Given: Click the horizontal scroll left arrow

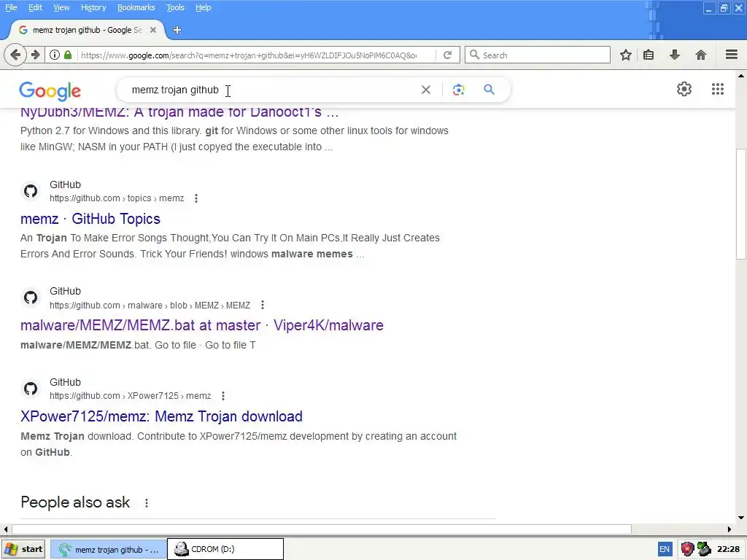Looking at the screenshot, I should click(x=6, y=529).
